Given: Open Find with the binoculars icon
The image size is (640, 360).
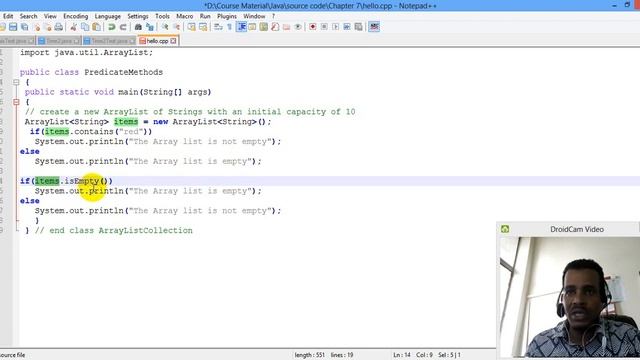Looking at the screenshot, I should pos(138,27).
